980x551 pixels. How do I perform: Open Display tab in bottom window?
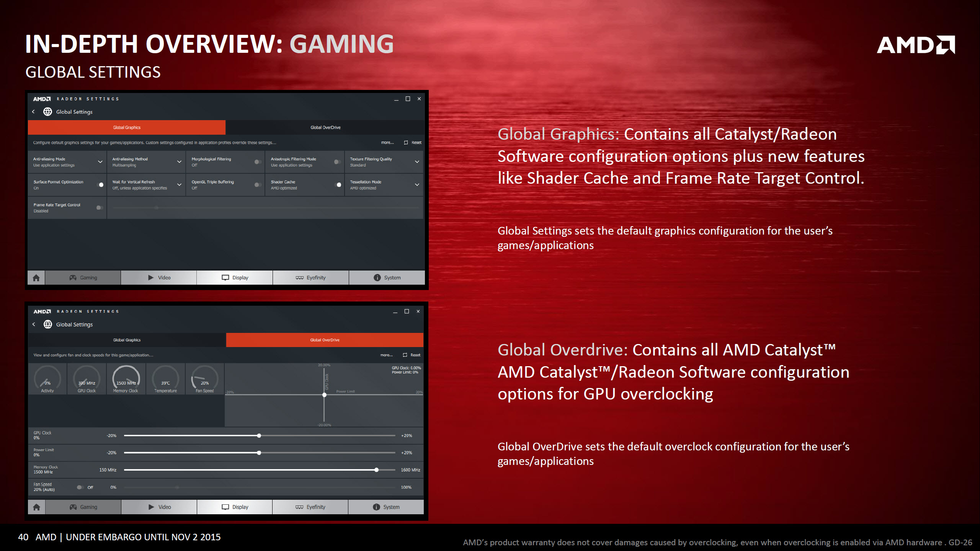point(235,507)
